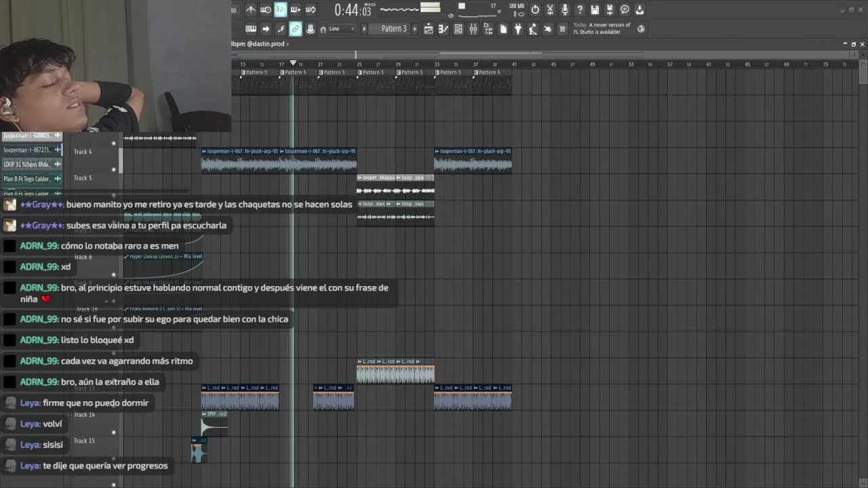
Task: Toggle wait for input before recording
Action: point(265,9)
